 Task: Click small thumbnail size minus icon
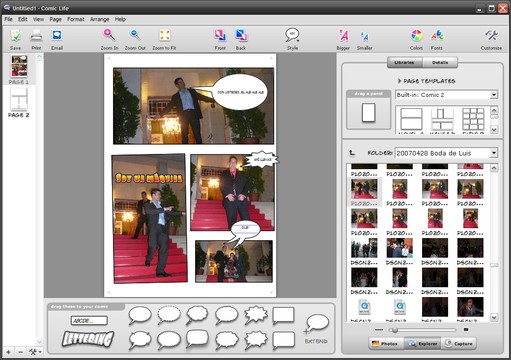point(379,330)
